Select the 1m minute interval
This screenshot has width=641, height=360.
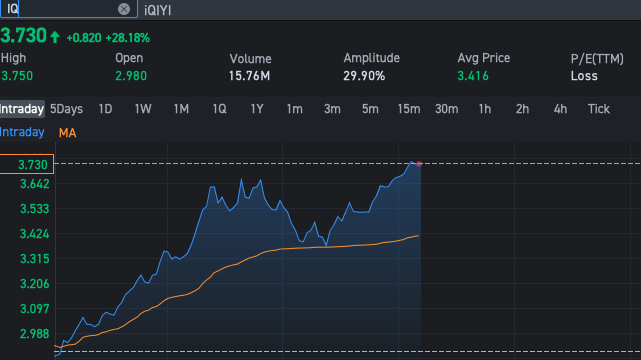[x=294, y=109]
